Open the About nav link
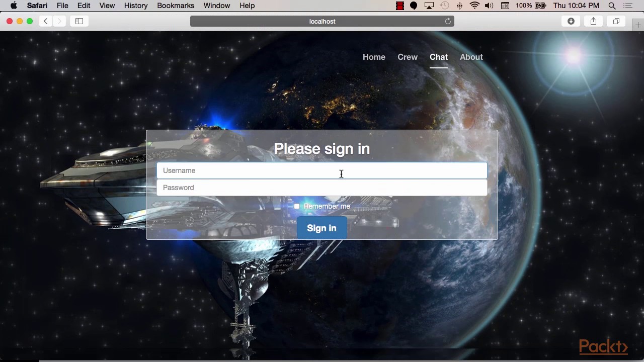The image size is (644, 362). point(471,57)
